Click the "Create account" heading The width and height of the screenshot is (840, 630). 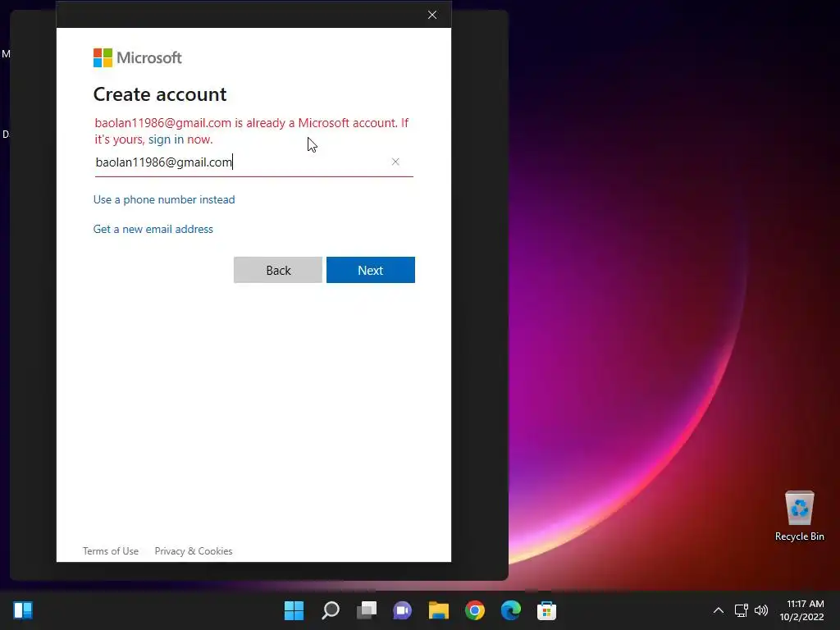coord(160,94)
